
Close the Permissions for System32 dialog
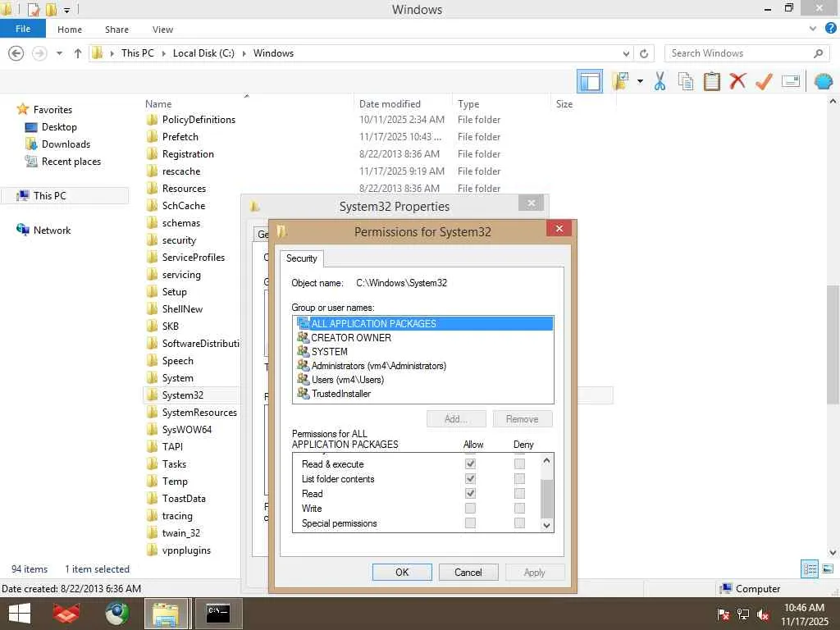[x=559, y=229]
